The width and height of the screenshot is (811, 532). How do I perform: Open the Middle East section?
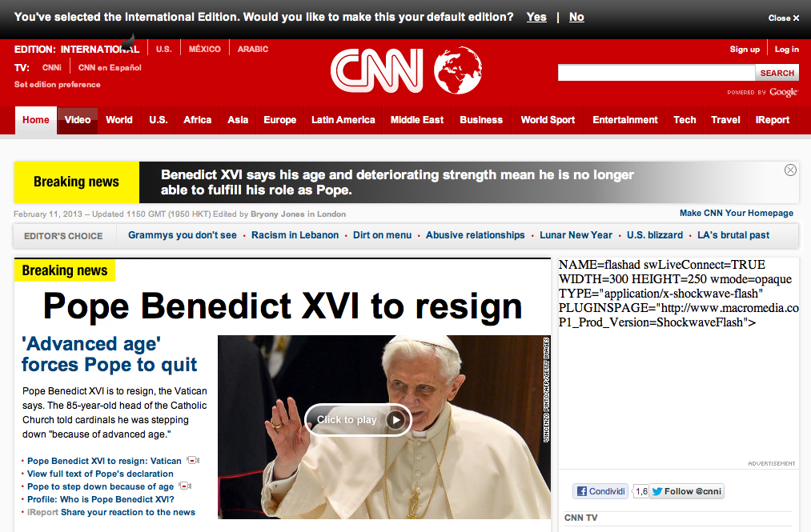coord(417,120)
